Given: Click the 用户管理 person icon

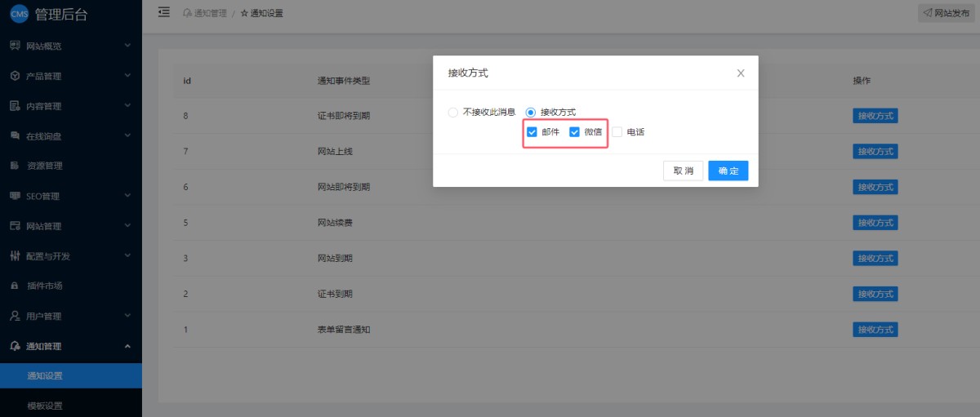Looking at the screenshot, I should [15, 316].
